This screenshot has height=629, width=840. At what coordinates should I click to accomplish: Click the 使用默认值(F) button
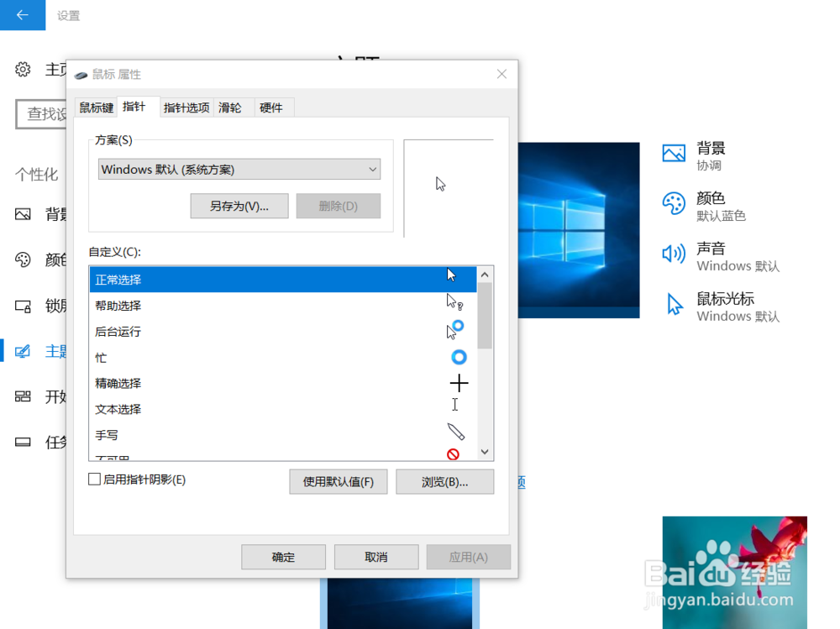[338, 482]
